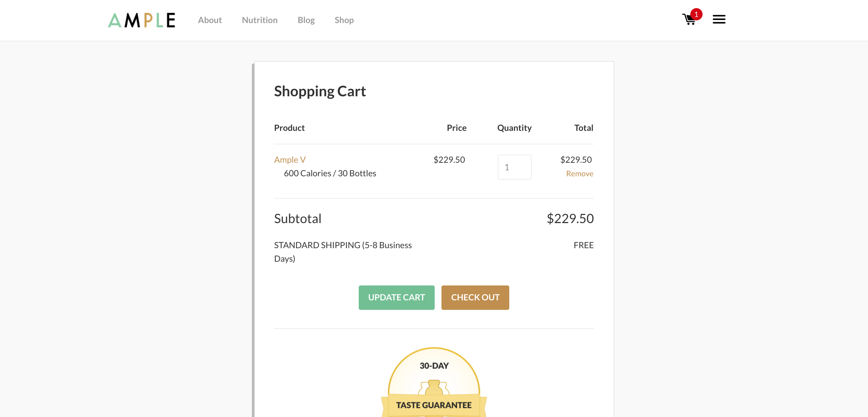Go to the About page

point(210,20)
